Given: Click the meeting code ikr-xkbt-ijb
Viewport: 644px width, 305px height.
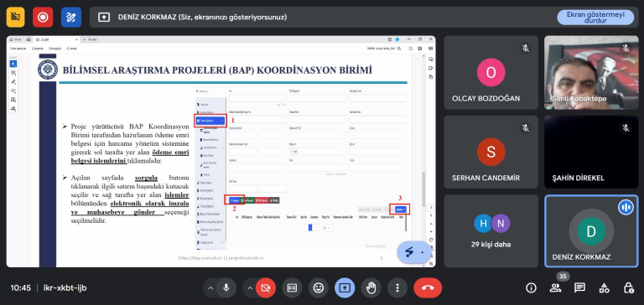Looking at the screenshot, I should pos(65,288).
